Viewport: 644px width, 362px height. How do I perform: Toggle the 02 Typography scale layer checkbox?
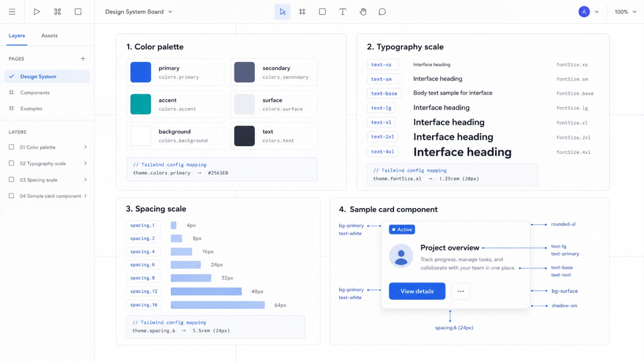pos(11,163)
